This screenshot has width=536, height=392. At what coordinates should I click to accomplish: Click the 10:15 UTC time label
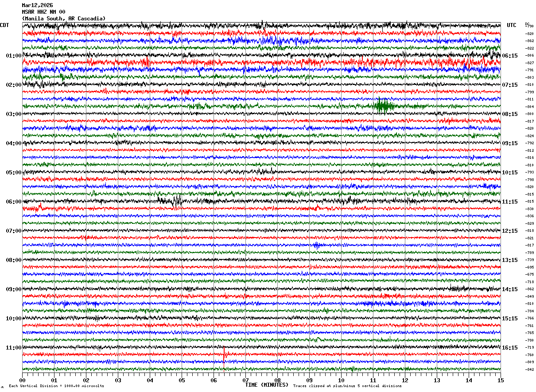[510, 173]
